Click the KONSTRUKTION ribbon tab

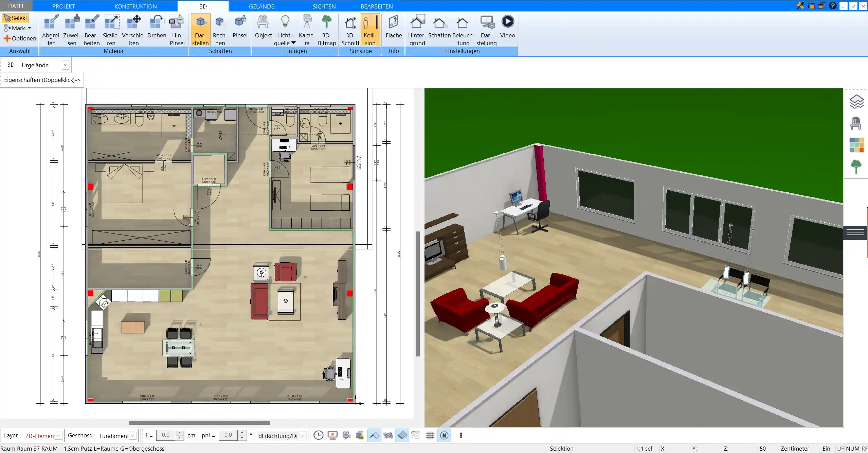click(x=135, y=6)
